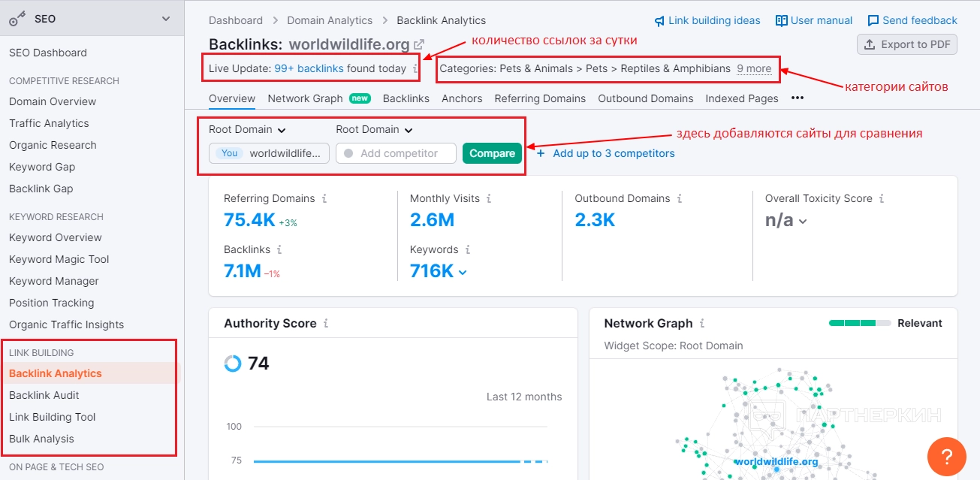Open the three-dots more tabs menu
This screenshot has height=480, width=980.
tap(798, 98)
